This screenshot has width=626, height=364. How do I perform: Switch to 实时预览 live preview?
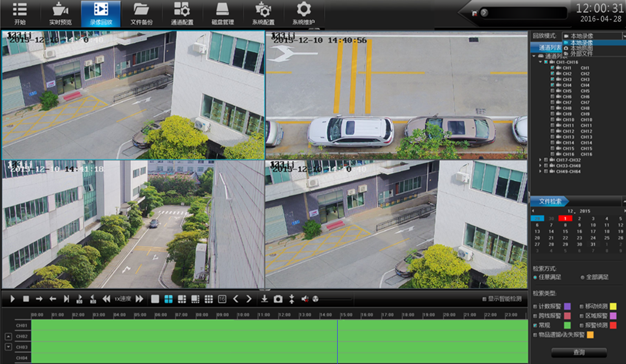(x=61, y=14)
